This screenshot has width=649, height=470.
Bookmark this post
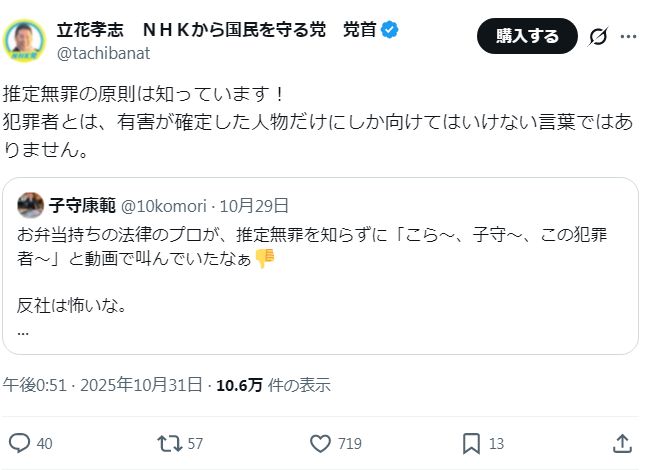click(x=471, y=443)
